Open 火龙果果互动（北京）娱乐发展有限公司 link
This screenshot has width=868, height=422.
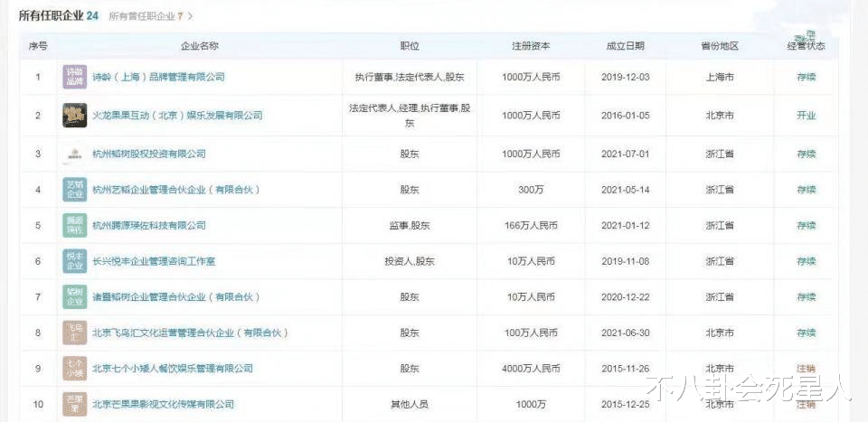click(177, 116)
